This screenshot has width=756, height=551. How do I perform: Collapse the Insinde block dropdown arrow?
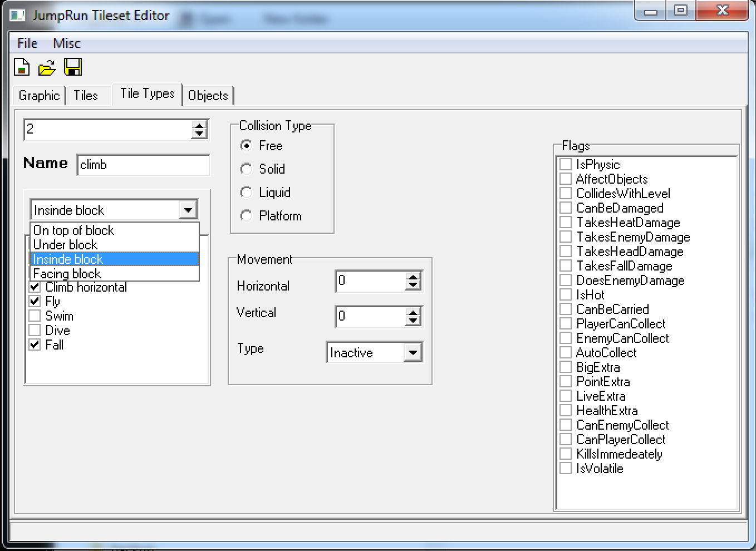tap(188, 210)
